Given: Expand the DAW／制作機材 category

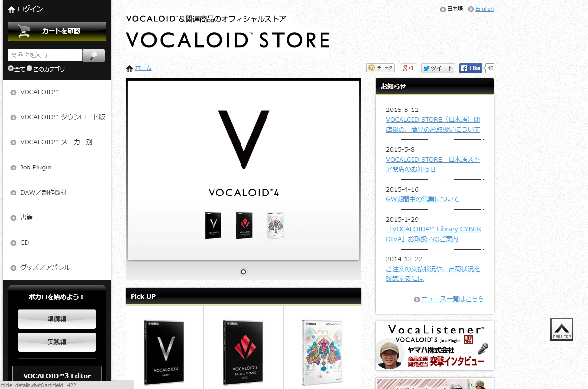Looking at the screenshot, I should pos(57,193).
